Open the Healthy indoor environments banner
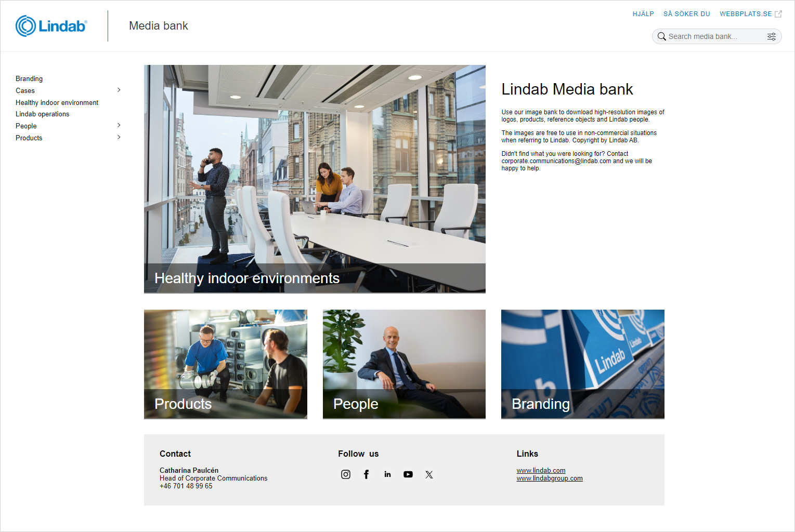This screenshot has width=795, height=532. coord(315,179)
